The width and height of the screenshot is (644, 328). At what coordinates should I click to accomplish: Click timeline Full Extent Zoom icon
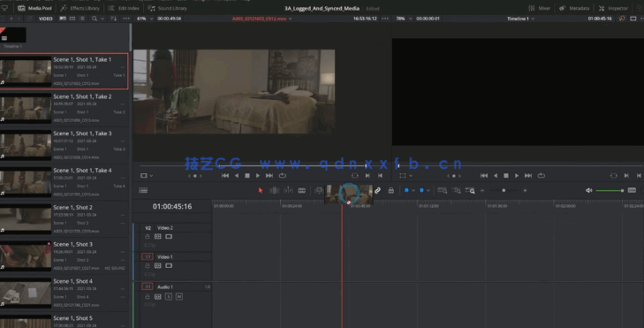coord(443,190)
